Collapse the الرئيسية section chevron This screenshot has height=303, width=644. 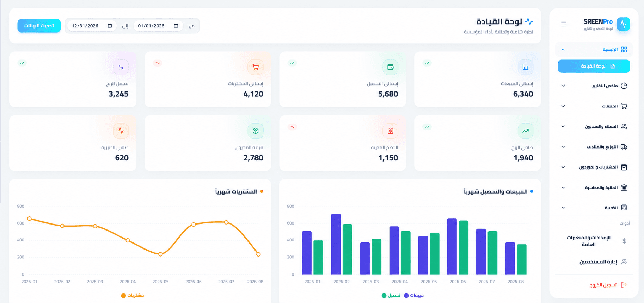pyautogui.click(x=563, y=50)
